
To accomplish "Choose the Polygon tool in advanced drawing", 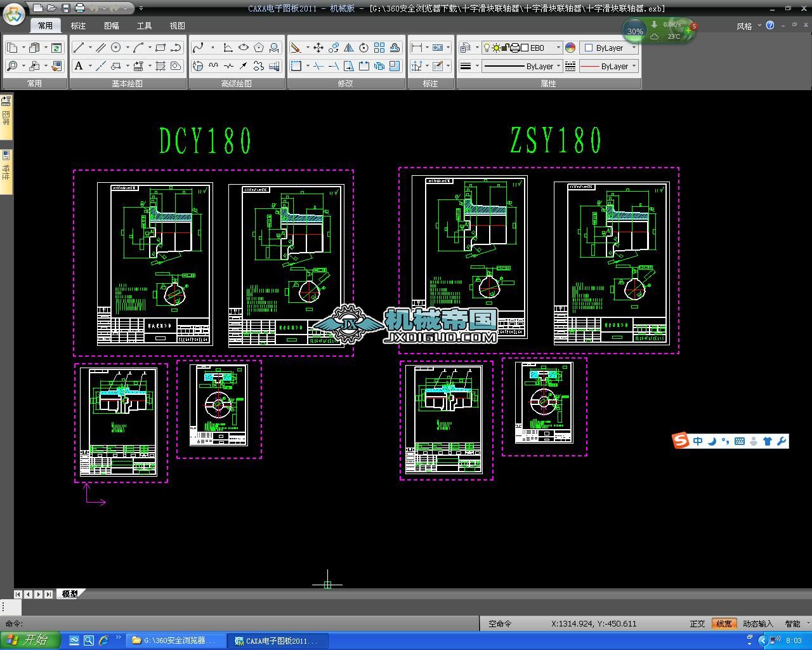I will tap(259, 48).
